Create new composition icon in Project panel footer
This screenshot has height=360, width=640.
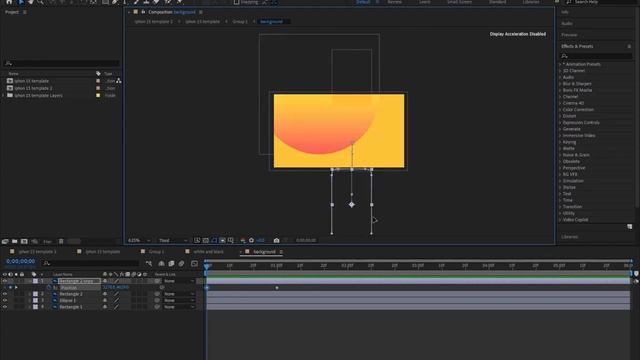tap(24, 241)
